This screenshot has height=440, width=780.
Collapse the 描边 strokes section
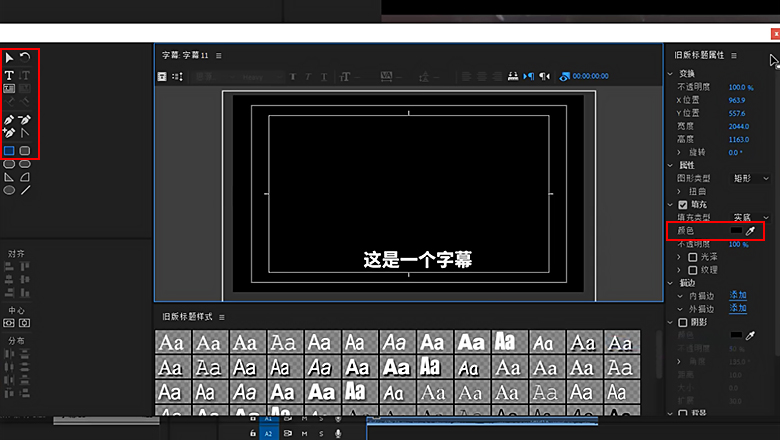click(x=671, y=283)
